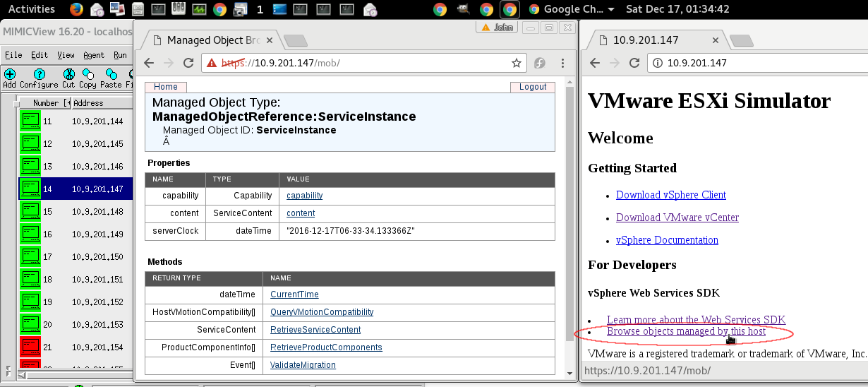Go back in Managed Object Browser window
This screenshot has height=387, width=868.
[149, 63]
